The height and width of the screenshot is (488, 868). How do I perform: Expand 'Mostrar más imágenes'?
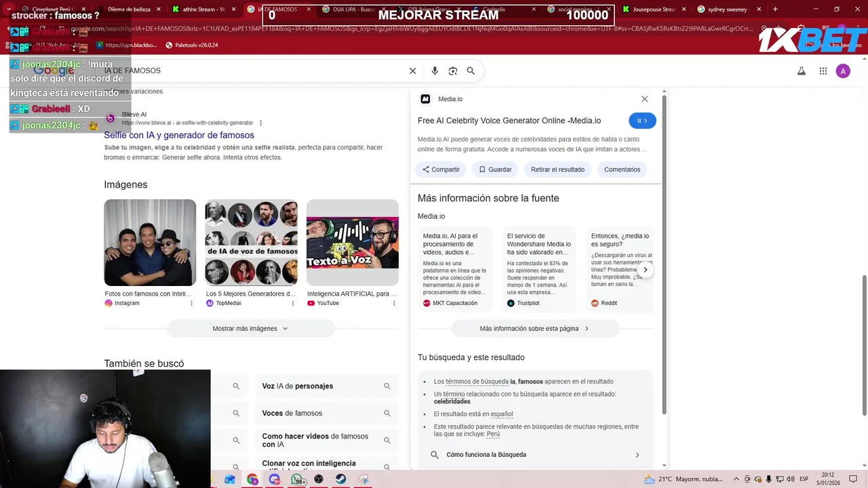[x=251, y=329]
